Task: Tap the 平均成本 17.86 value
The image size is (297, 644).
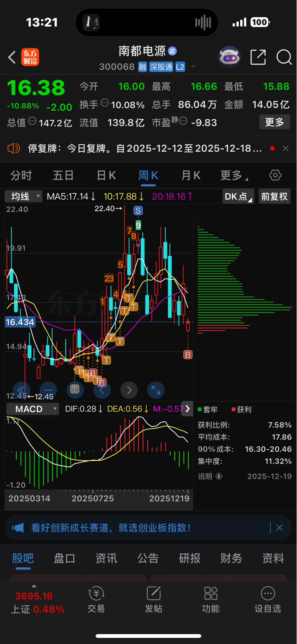Action: [x=282, y=437]
